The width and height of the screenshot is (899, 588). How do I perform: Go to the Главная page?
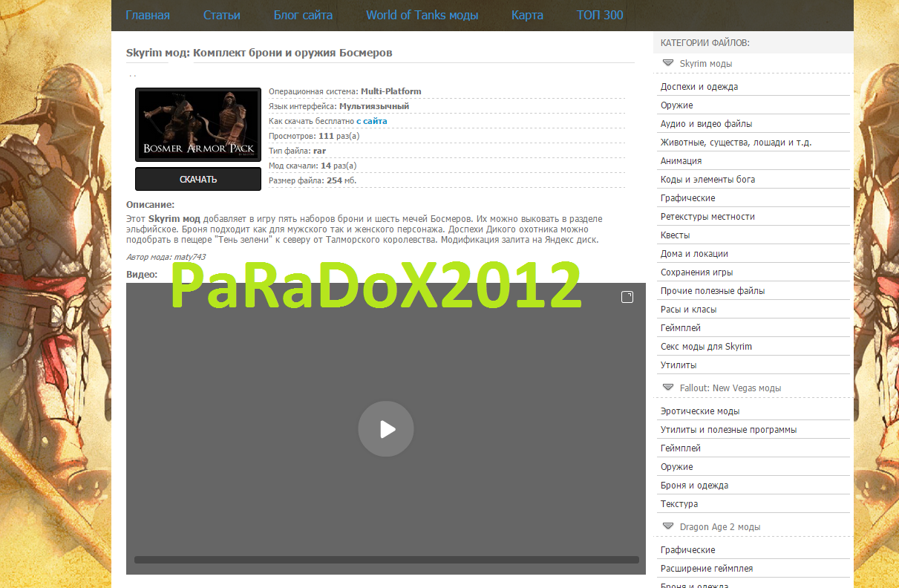148,15
